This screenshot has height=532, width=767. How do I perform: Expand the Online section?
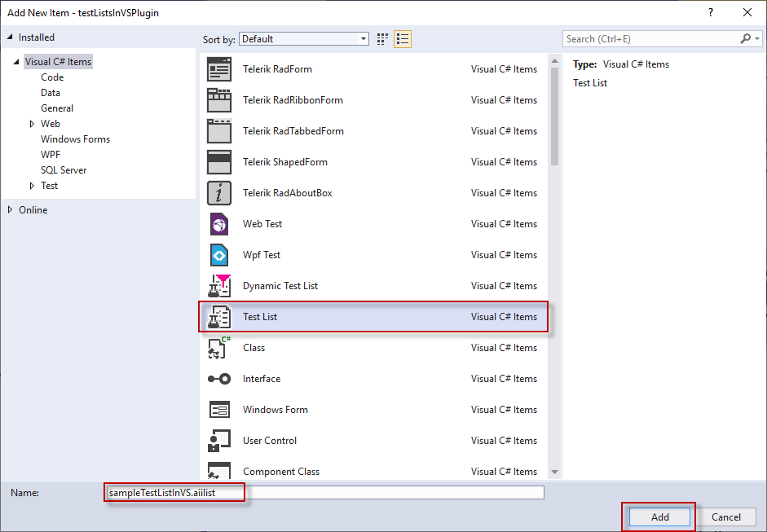(x=11, y=209)
